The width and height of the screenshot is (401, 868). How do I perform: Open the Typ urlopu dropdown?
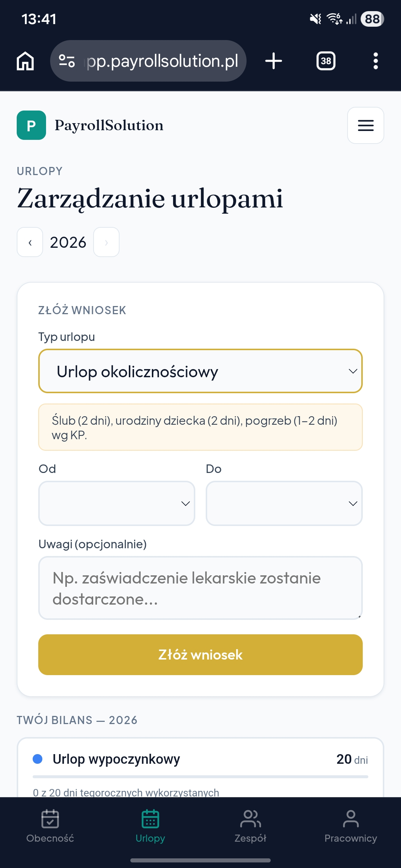(200, 371)
